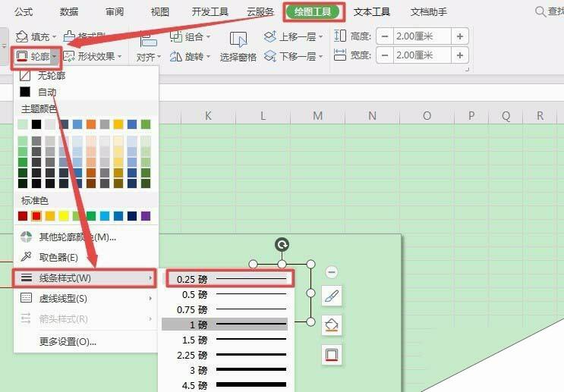Switch to the 视图 tab

click(x=159, y=12)
